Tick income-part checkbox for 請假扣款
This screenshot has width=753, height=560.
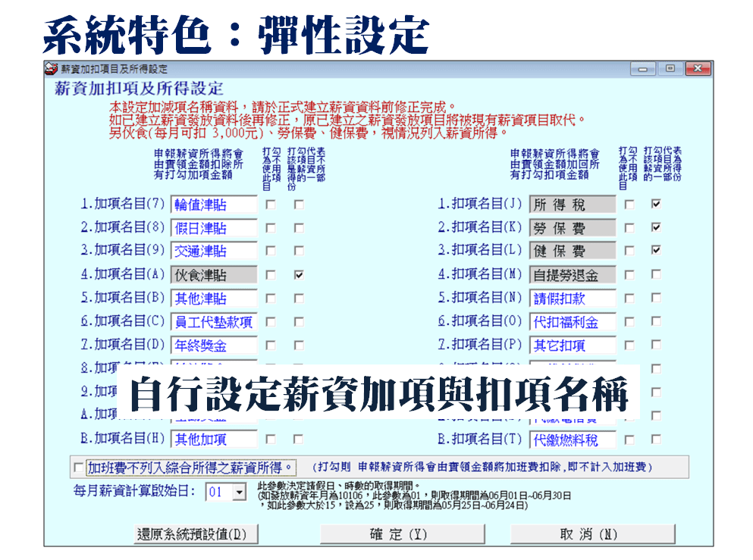point(656,298)
